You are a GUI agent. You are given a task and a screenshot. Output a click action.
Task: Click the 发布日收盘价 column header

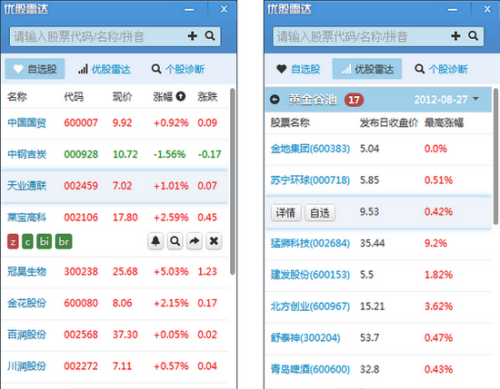tap(389, 123)
